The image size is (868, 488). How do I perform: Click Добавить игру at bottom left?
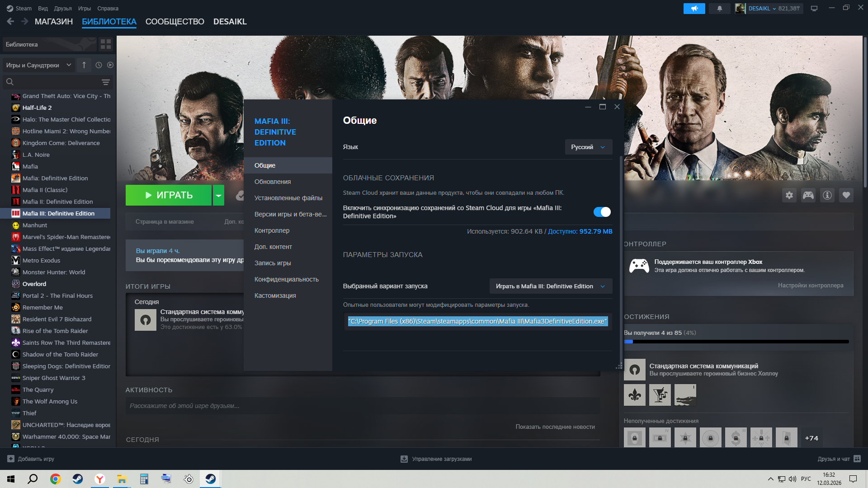(31, 459)
